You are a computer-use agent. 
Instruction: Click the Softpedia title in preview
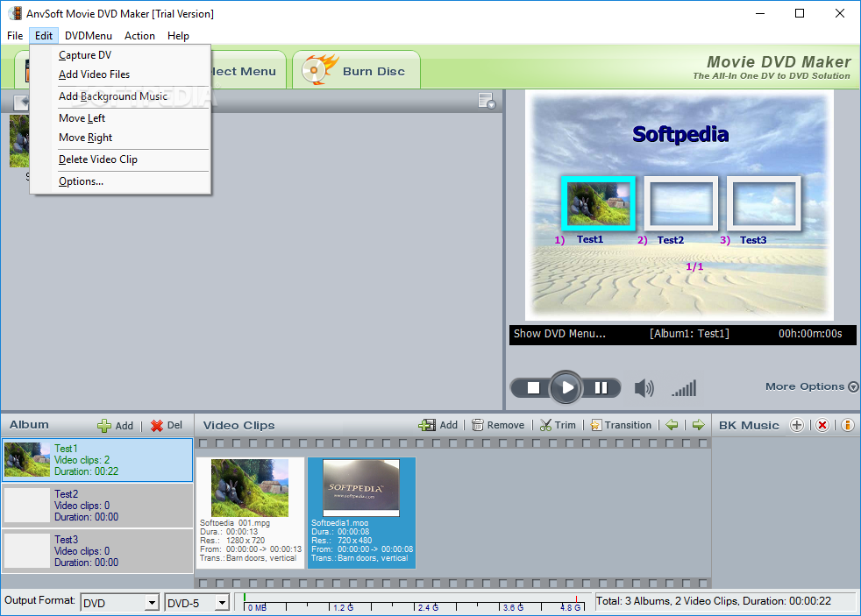[x=680, y=134]
